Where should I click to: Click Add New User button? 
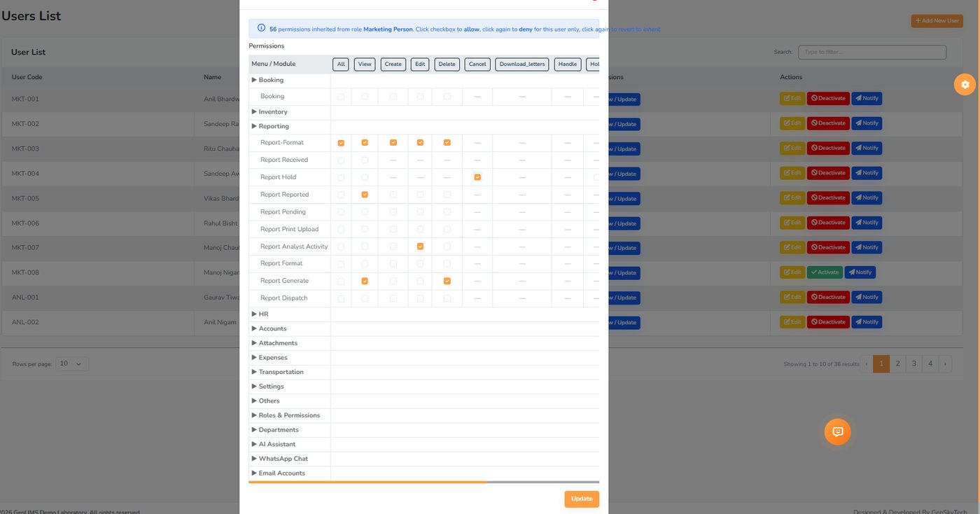point(937,21)
